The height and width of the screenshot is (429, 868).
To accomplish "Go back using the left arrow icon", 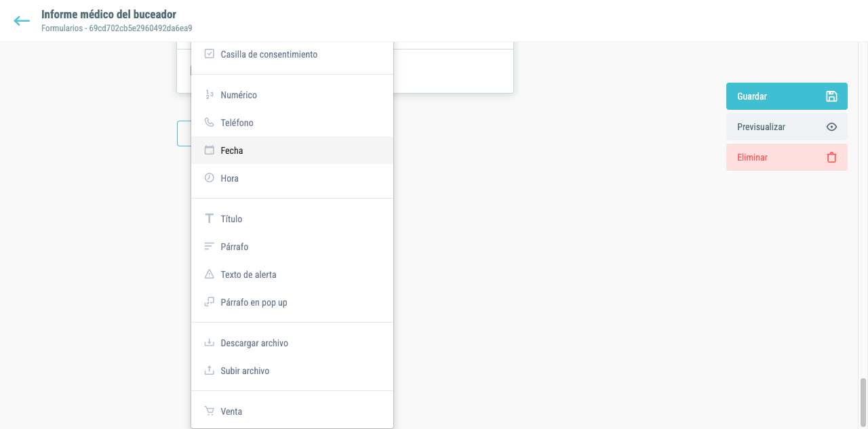I will [x=22, y=21].
